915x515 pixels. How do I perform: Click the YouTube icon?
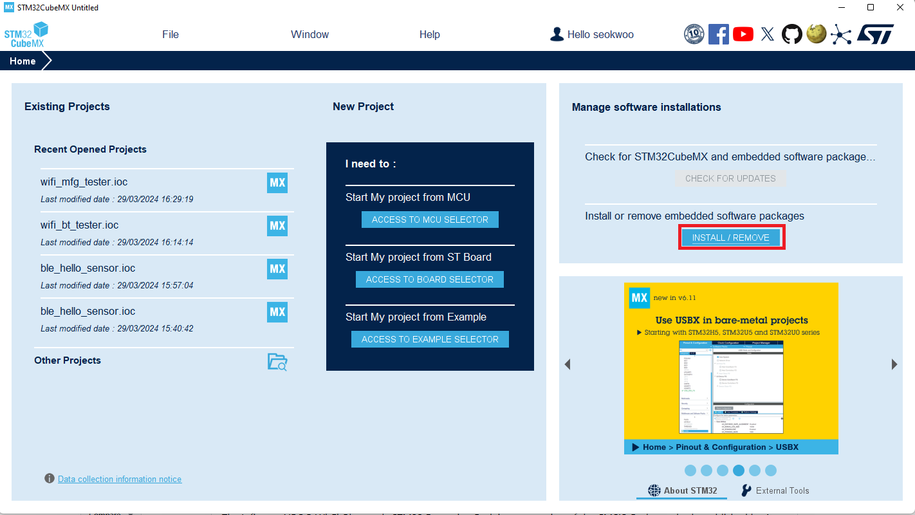click(x=743, y=34)
